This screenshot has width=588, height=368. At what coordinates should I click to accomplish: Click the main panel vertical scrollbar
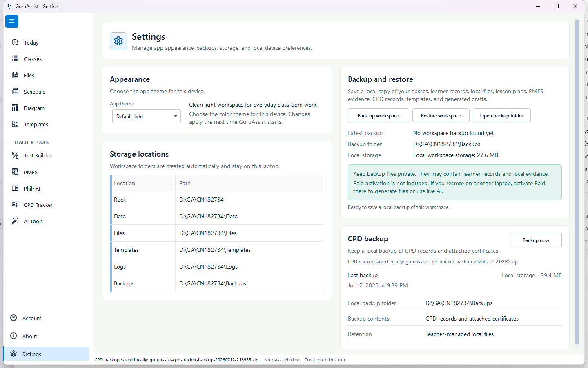coord(577,182)
